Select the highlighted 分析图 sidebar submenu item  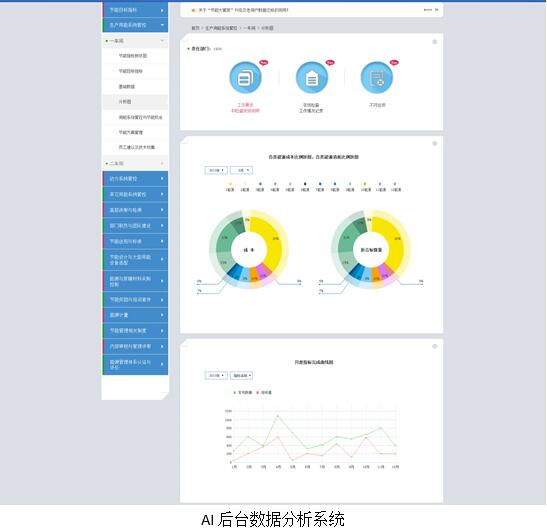135,102
